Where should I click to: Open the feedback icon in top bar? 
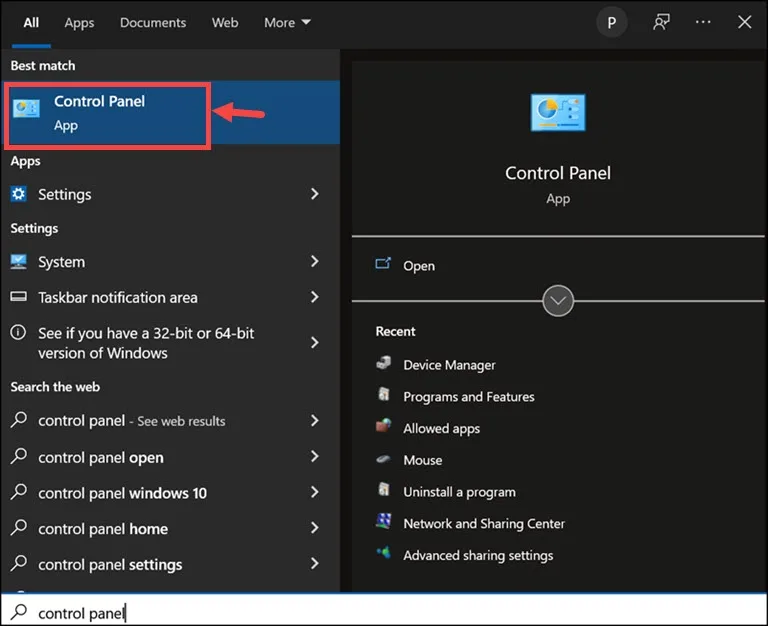661,22
